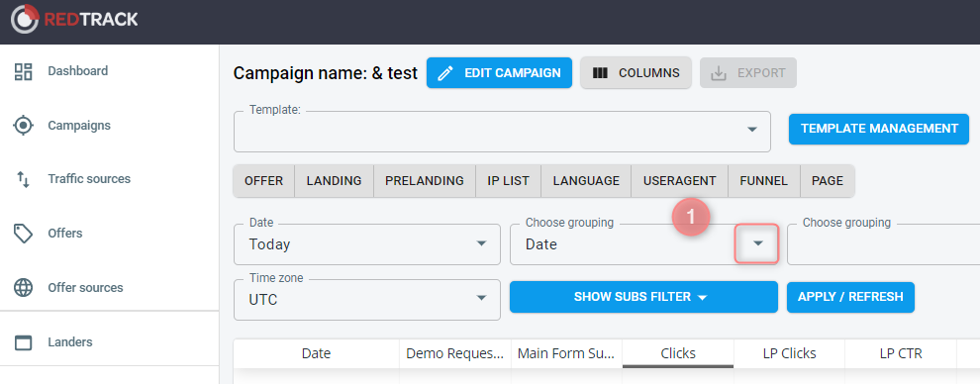The image size is (980, 384).
Task: Click the download icon on Export
Action: click(x=719, y=73)
